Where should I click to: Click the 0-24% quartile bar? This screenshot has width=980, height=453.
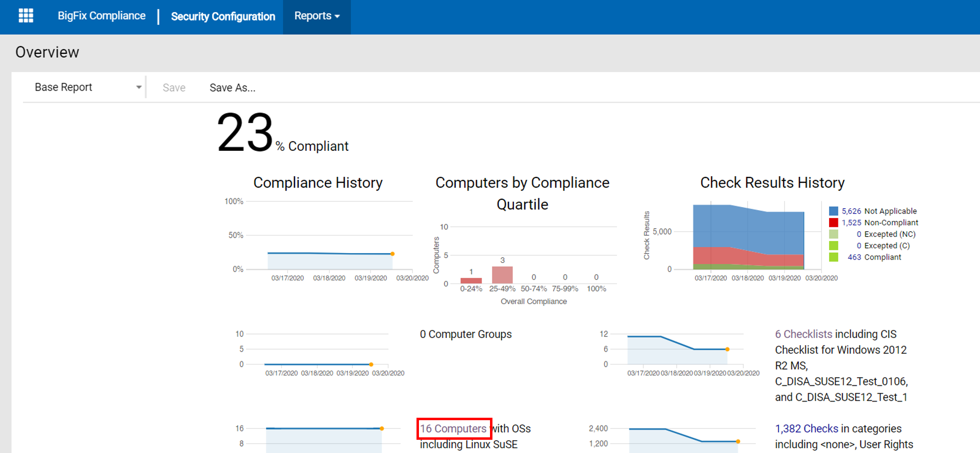click(x=471, y=281)
